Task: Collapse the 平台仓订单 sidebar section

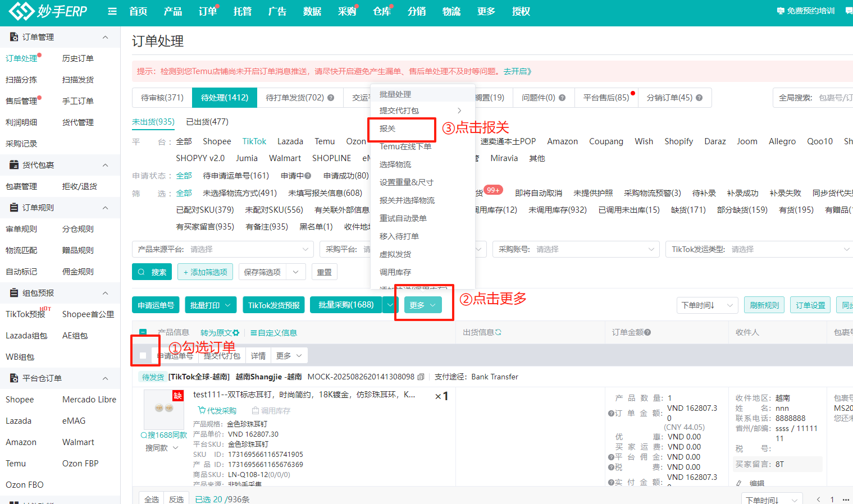Action: [105, 378]
